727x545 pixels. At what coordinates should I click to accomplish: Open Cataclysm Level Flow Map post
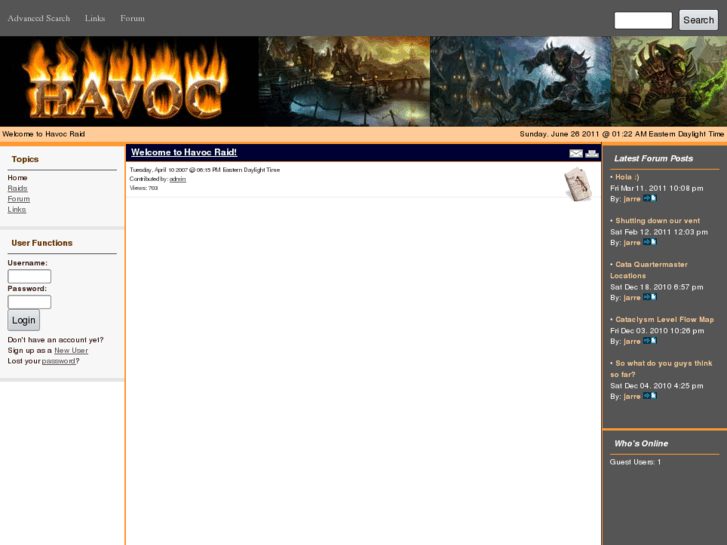pyautogui.click(x=664, y=320)
